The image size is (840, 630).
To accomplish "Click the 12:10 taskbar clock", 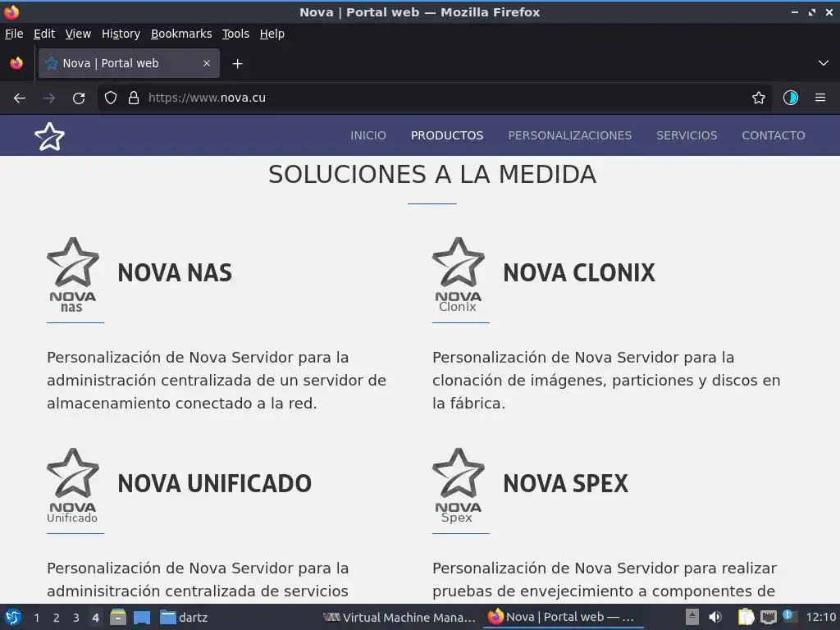I will [x=820, y=618].
